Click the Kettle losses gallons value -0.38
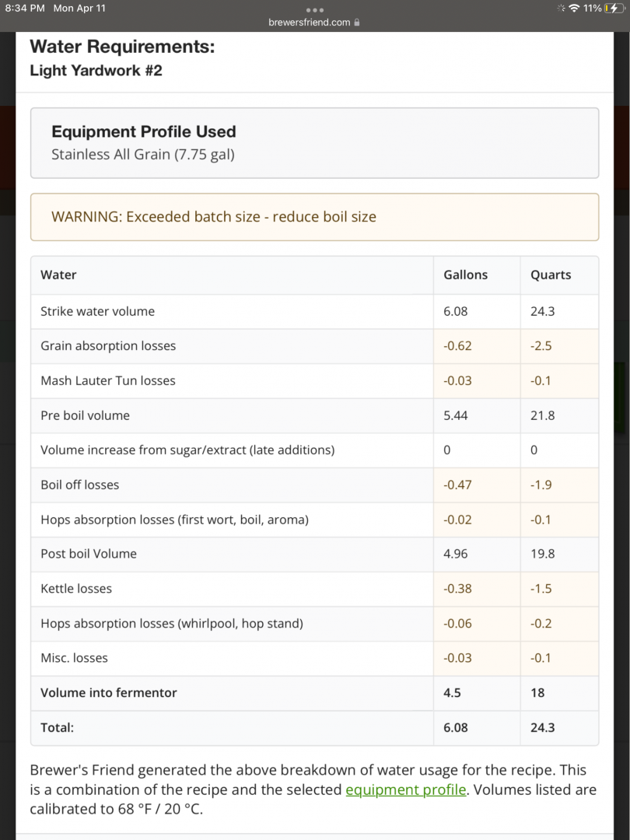The width and height of the screenshot is (630, 840). point(457,589)
